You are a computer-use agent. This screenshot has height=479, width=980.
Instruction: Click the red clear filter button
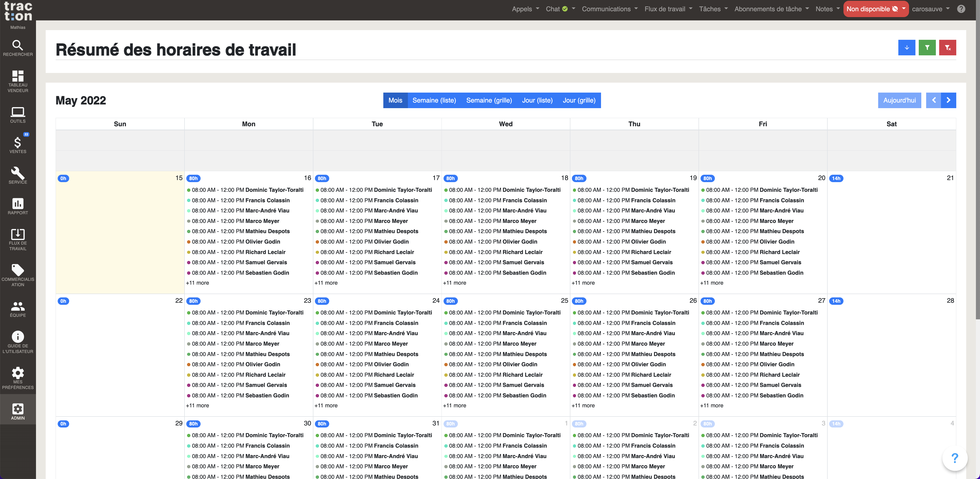coord(948,47)
